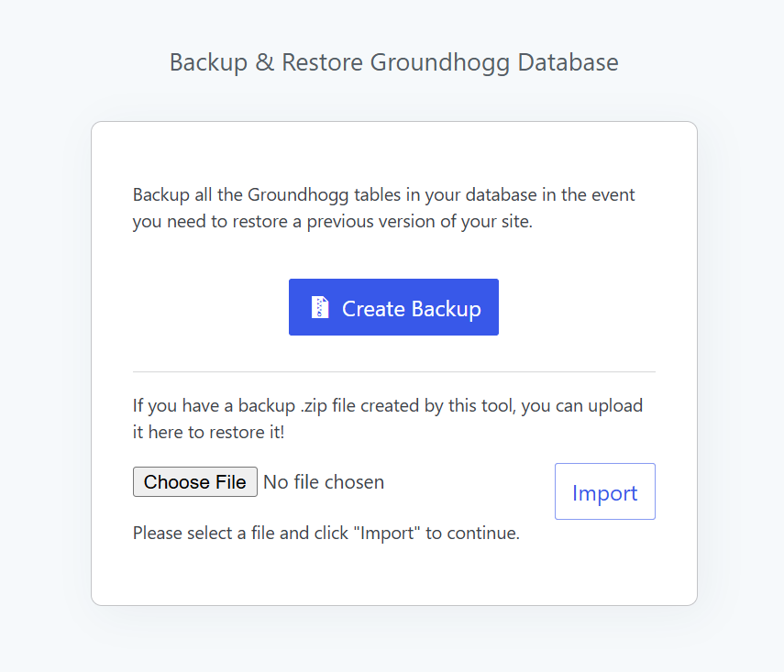Start a backup with the Create Backup button
This screenshot has width=784, height=672.
pos(393,307)
